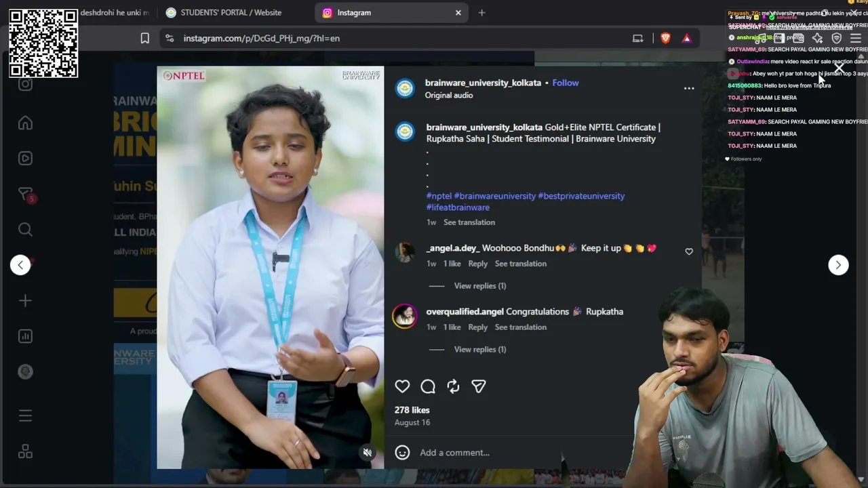Open site settings icon in address bar

170,39
